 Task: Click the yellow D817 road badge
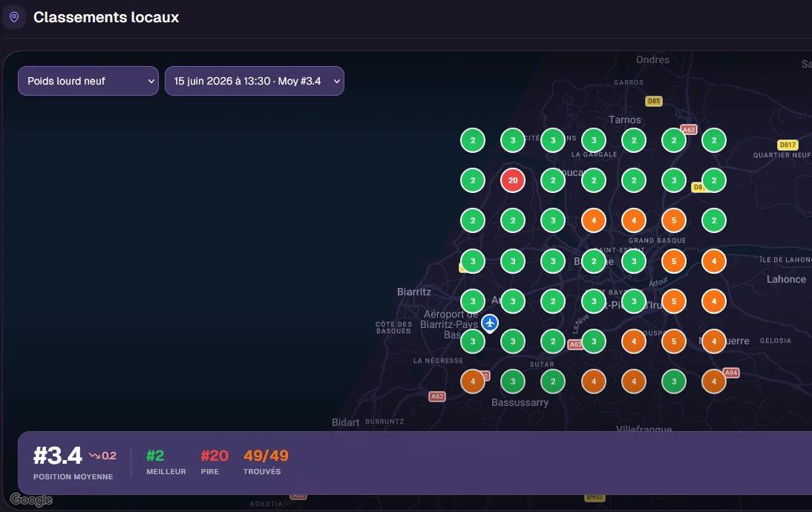point(788,145)
